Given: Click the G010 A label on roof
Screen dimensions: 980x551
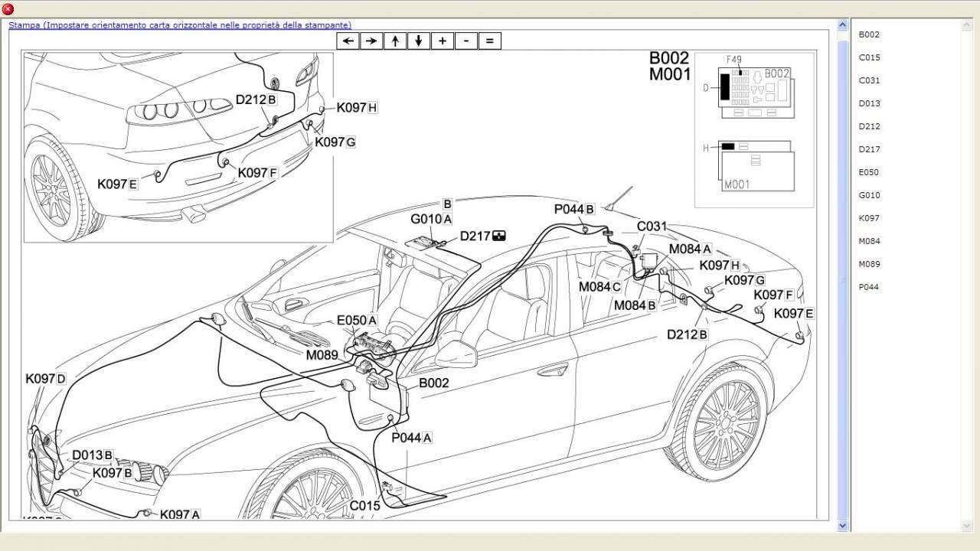Looking at the screenshot, I should 432,220.
